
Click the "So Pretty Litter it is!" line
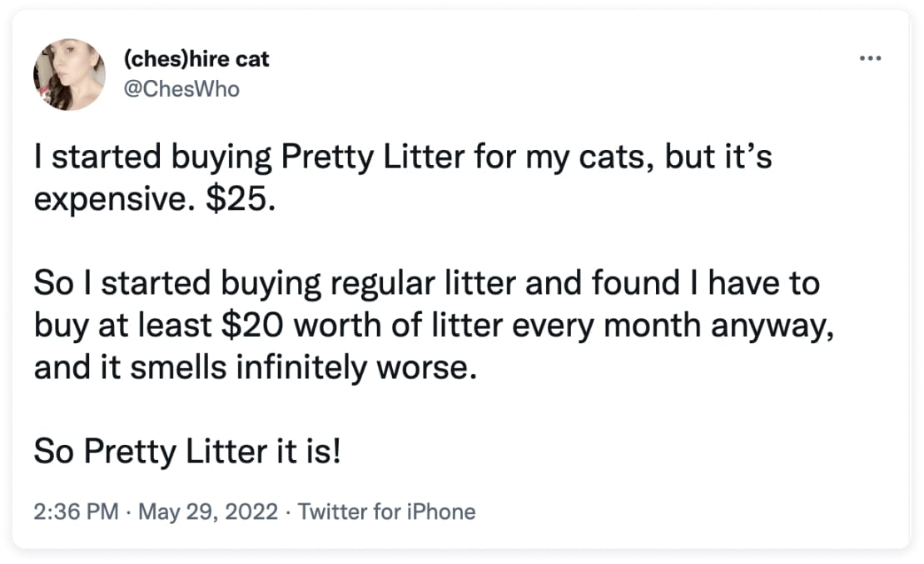[x=187, y=452]
